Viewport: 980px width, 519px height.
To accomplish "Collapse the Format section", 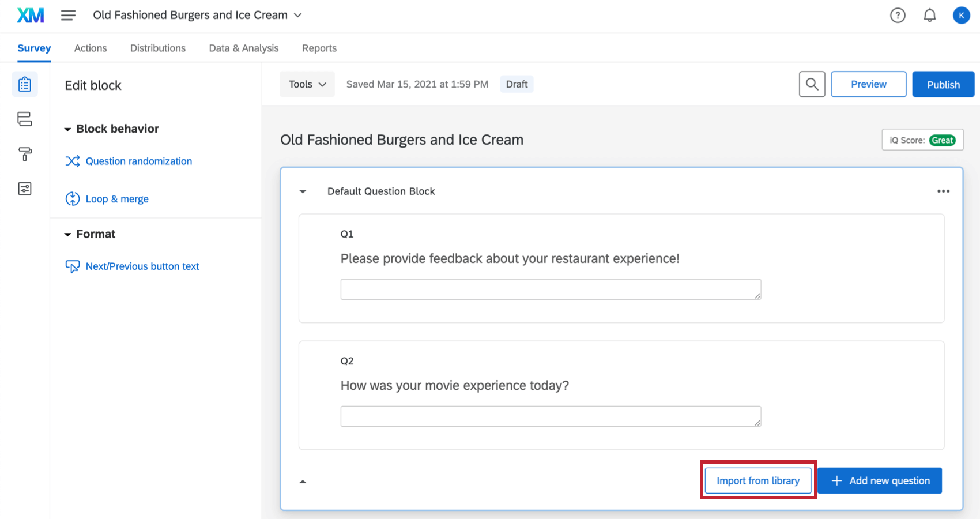I will pyautogui.click(x=67, y=234).
